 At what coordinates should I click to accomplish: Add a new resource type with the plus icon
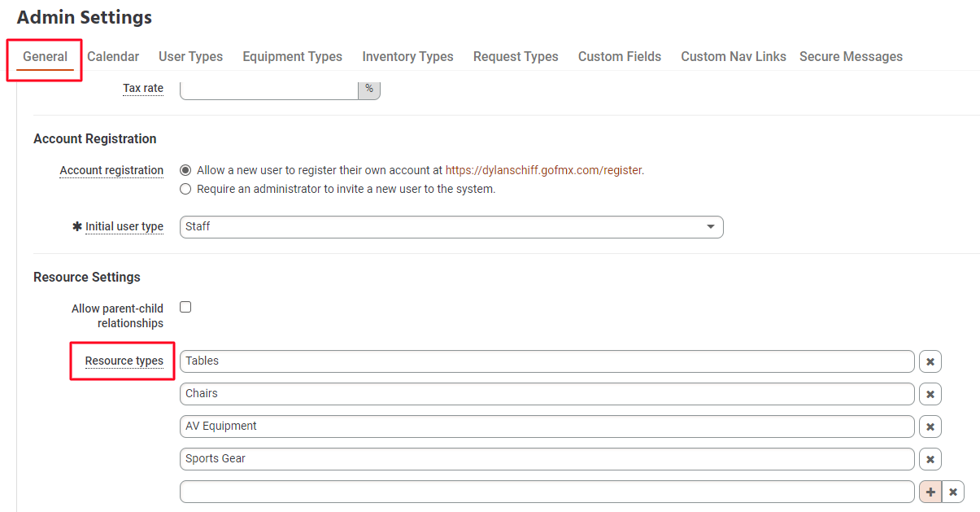tap(930, 491)
